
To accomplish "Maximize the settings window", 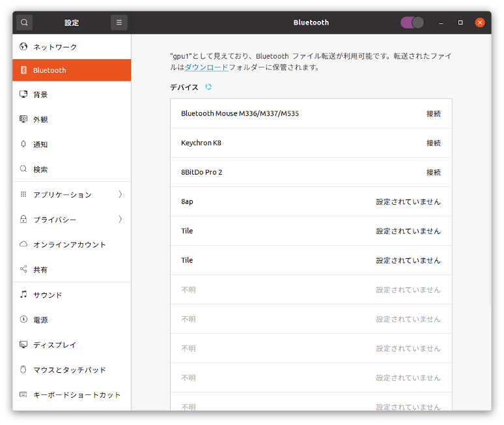I will tap(460, 22).
